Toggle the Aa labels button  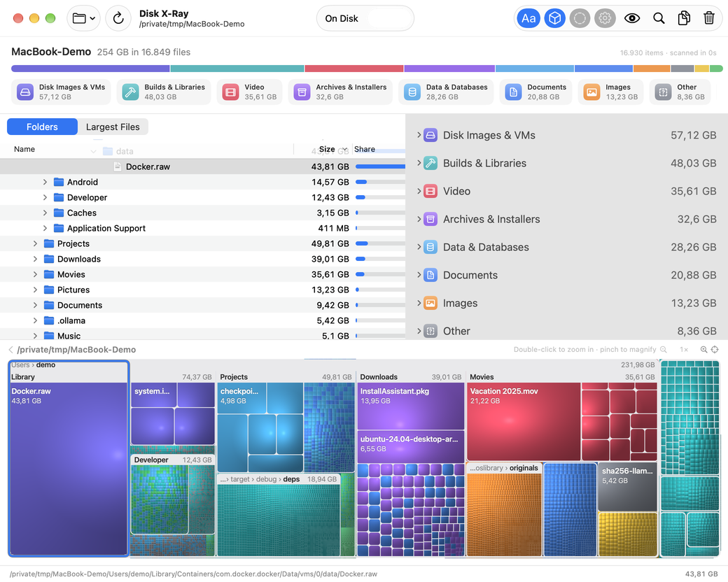tap(528, 19)
